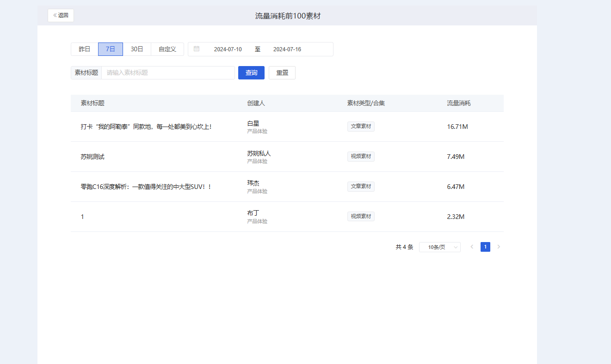Image resolution: width=611 pixels, height=364 pixels.
Task: Click the 零跑C16深度解析 material title
Action: click(146, 187)
